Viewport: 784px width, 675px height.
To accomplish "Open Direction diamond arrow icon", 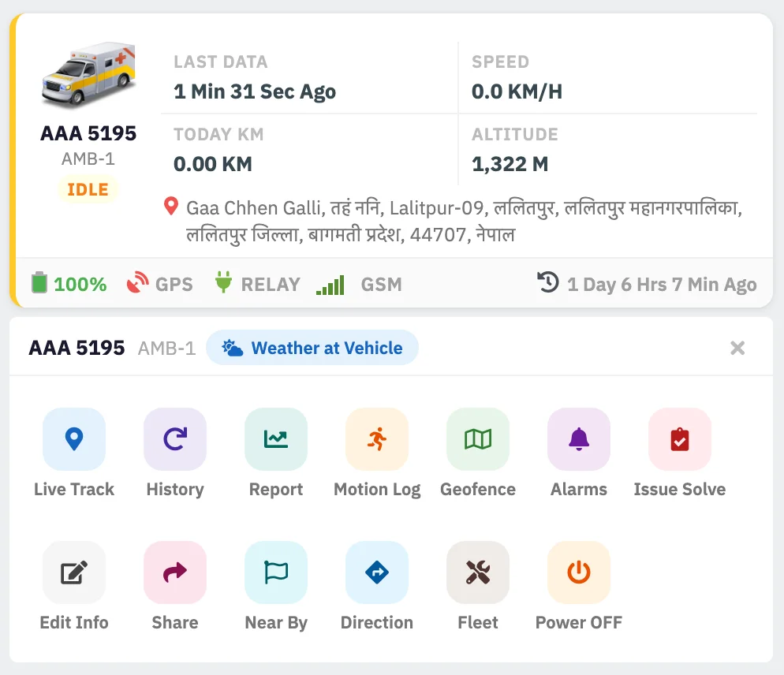I will (377, 572).
